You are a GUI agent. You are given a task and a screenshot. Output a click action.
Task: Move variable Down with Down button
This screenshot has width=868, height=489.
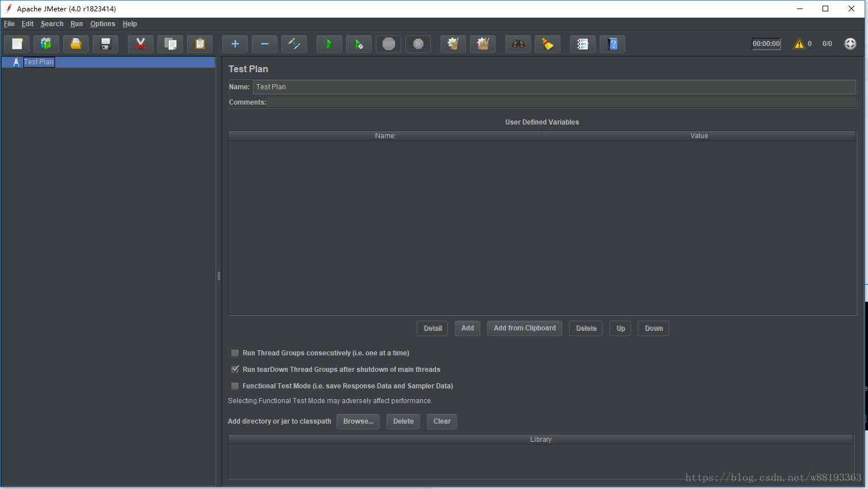[x=654, y=328]
